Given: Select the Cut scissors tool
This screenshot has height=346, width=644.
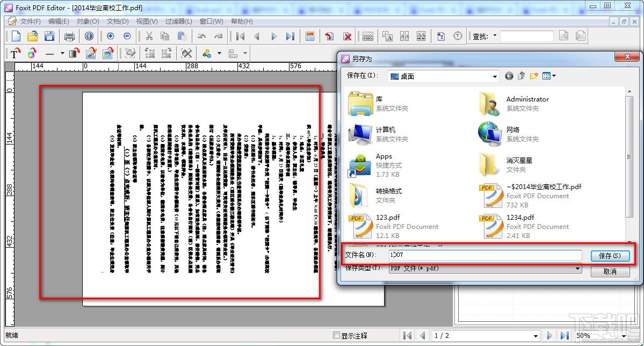Looking at the screenshot, I should (149, 37).
